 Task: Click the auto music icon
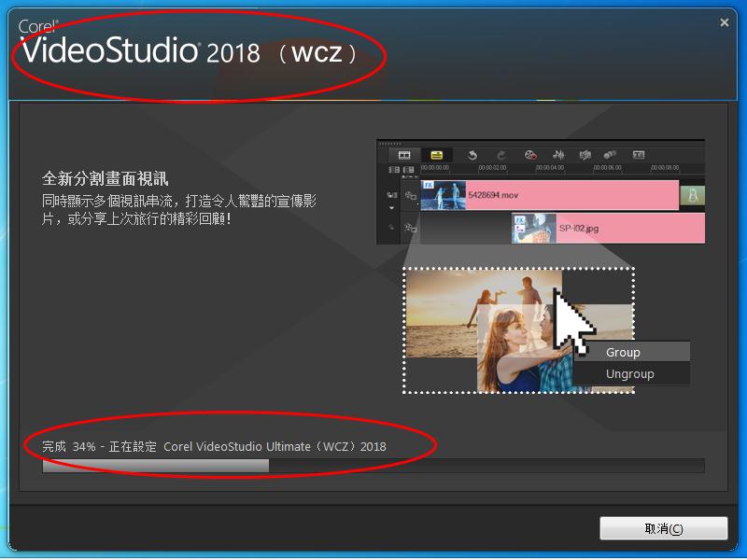[585, 155]
